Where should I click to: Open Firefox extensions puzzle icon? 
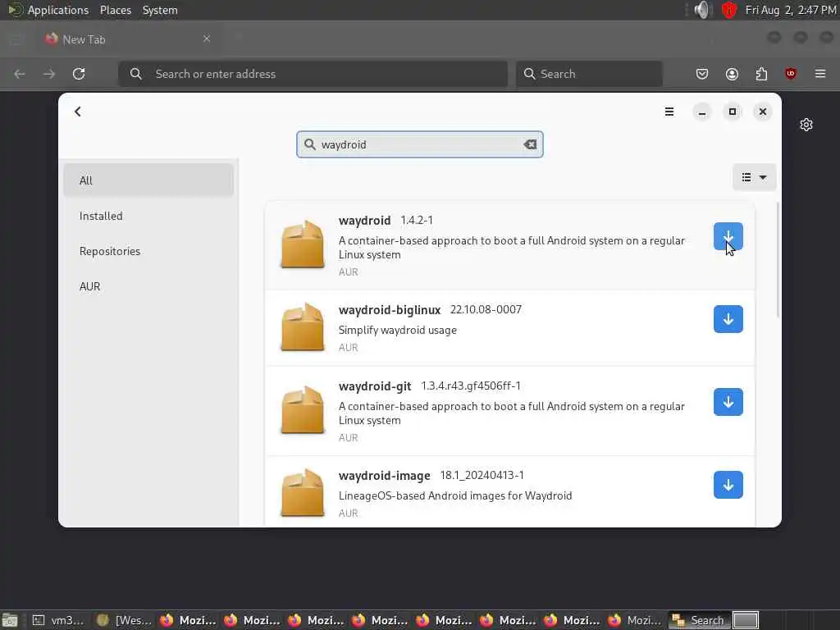[x=761, y=74]
